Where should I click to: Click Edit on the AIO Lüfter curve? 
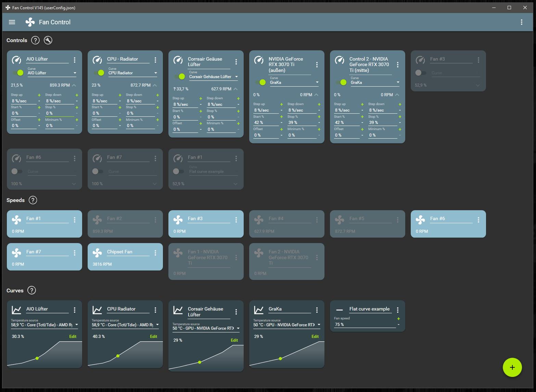(73, 337)
